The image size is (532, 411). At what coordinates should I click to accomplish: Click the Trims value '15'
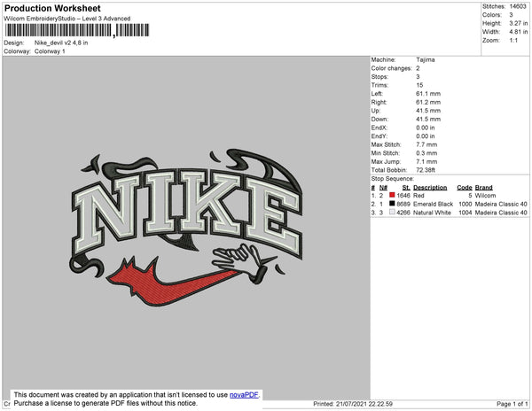(419, 85)
